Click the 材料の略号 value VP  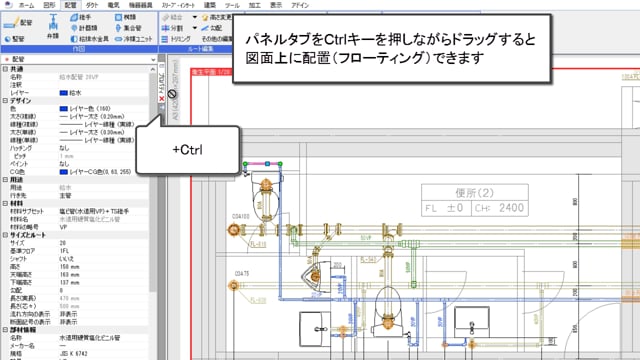pyautogui.click(x=63, y=227)
